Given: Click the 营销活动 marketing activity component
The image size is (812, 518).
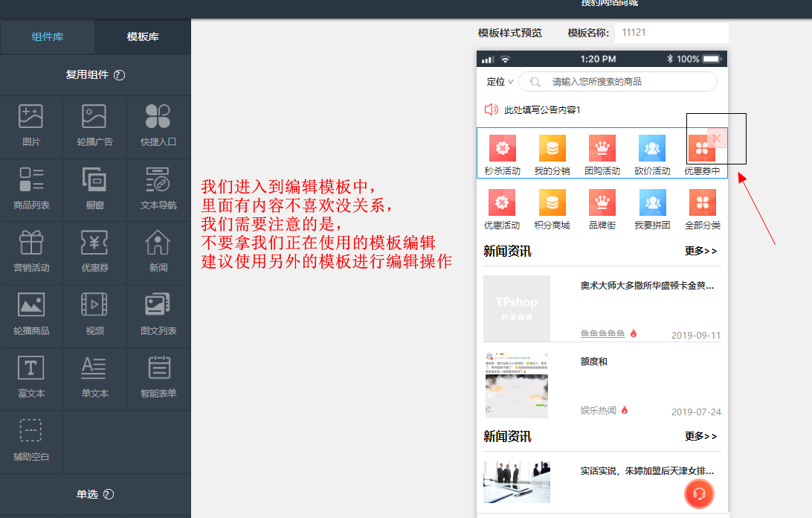Looking at the screenshot, I should [x=31, y=252].
